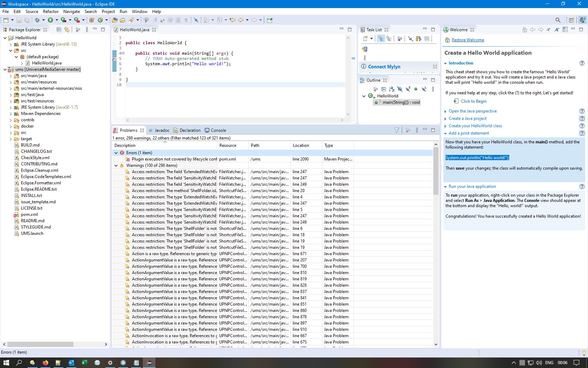Collapse HelloWorld class in Outline view
The width and height of the screenshot is (588, 368).
click(x=364, y=96)
